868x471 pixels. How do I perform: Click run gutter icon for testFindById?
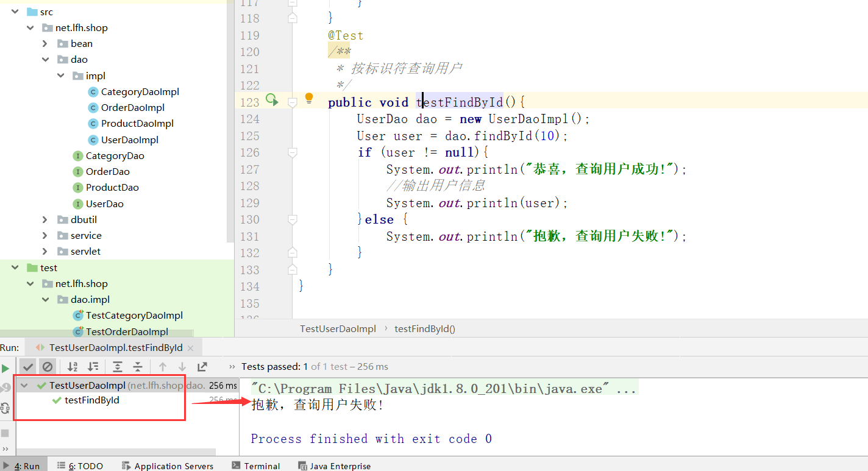click(x=271, y=100)
